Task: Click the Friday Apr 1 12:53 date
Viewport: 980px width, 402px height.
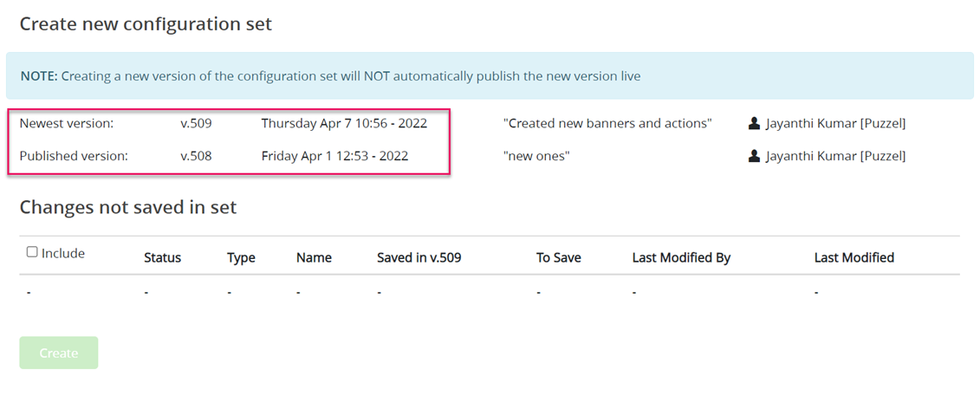Action: [334, 157]
